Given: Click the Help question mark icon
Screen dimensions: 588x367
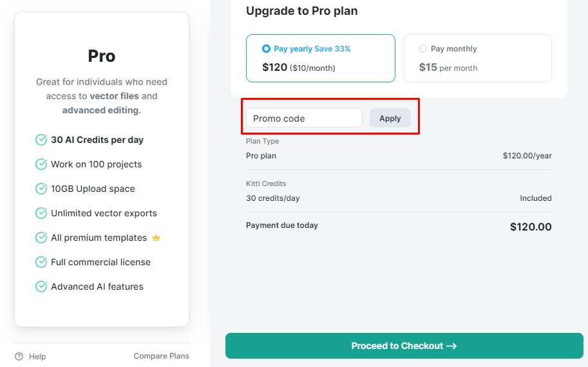Looking at the screenshot, I should pos(19,356).
